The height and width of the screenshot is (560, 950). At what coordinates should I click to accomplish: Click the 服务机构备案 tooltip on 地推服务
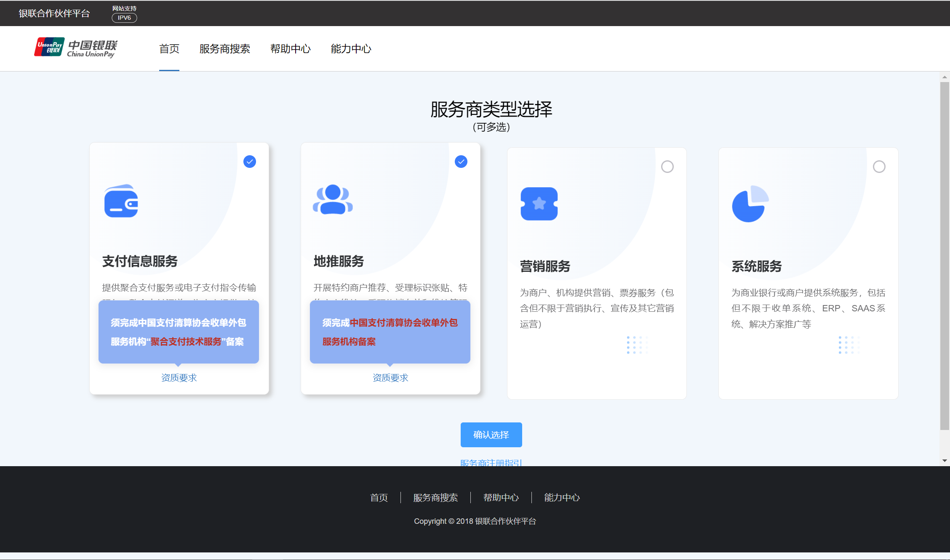click(x=390, y=332)
